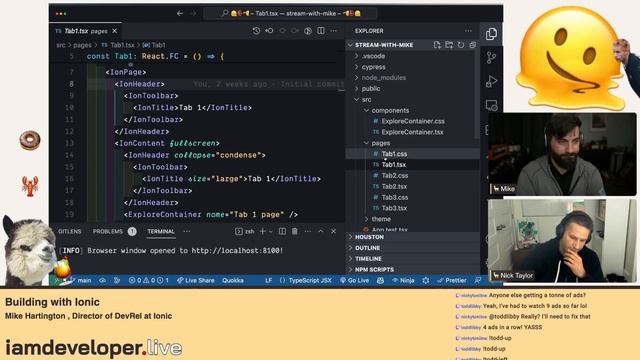Go forward with the navigation arrow
This screenshot has width=640, height=360.
(x=193, y=13)
